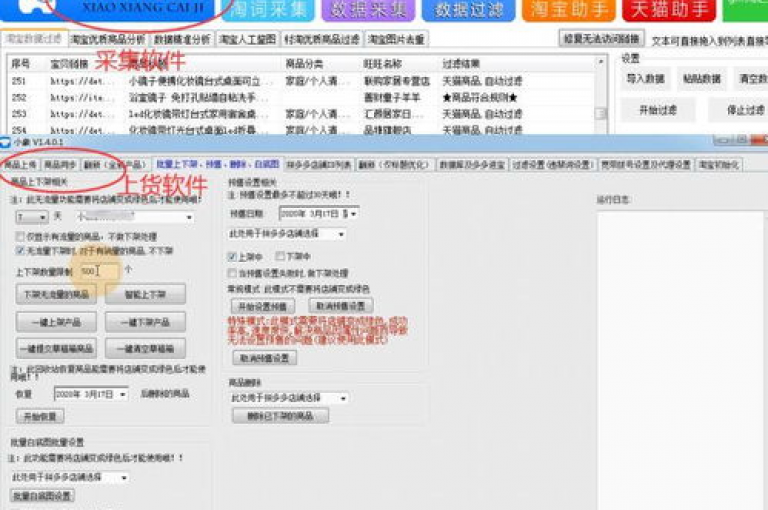Toggle the 上架中 checkbox
768x510 pixels.
pos(232,257)
